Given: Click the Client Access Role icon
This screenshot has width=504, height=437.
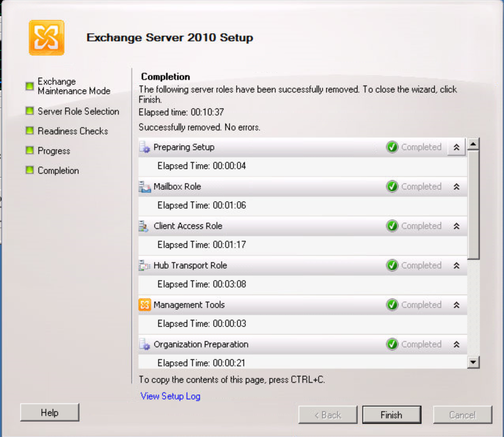Looking at the screenshot, I should pos(143,226).
